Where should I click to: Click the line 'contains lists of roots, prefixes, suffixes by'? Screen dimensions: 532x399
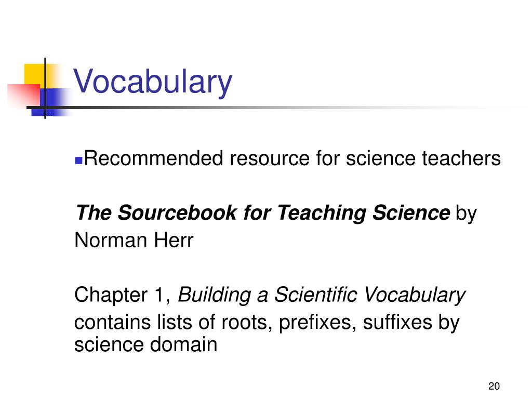tap(267, 322)
